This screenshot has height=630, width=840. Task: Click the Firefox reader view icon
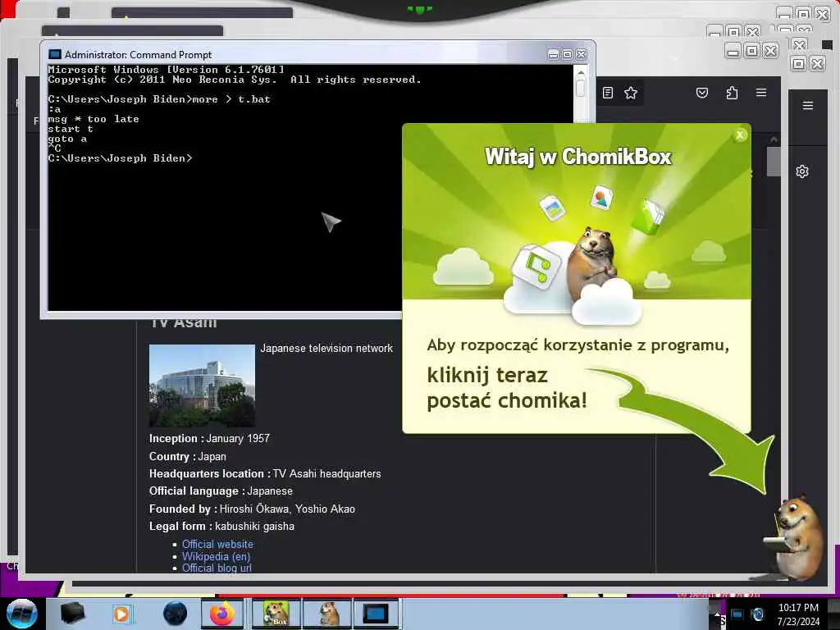(608, 94)
